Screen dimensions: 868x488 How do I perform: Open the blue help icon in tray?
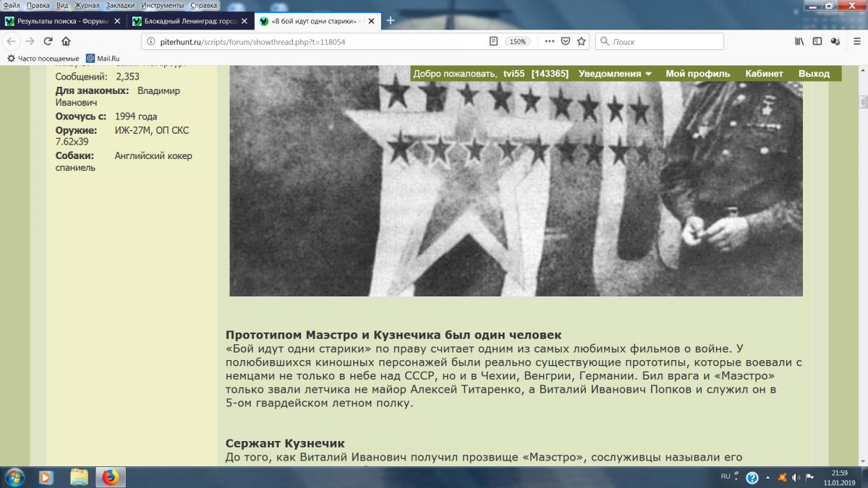coord(752,478)
